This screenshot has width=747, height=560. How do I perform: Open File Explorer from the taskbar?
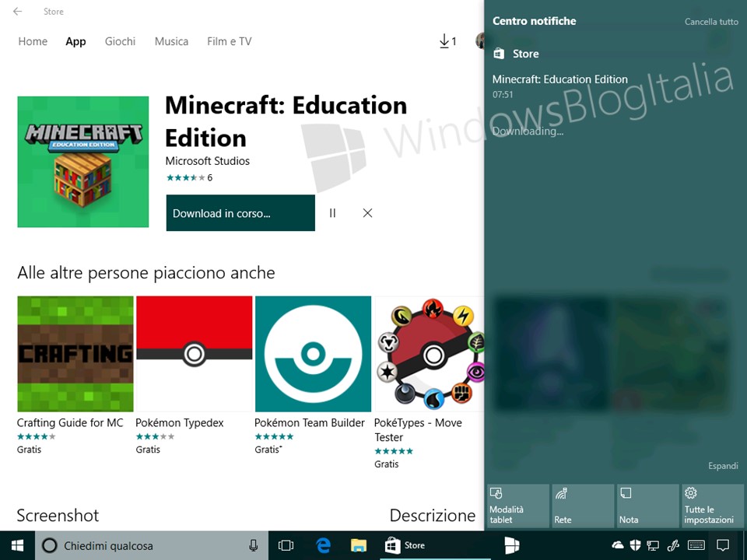[359, 546]
